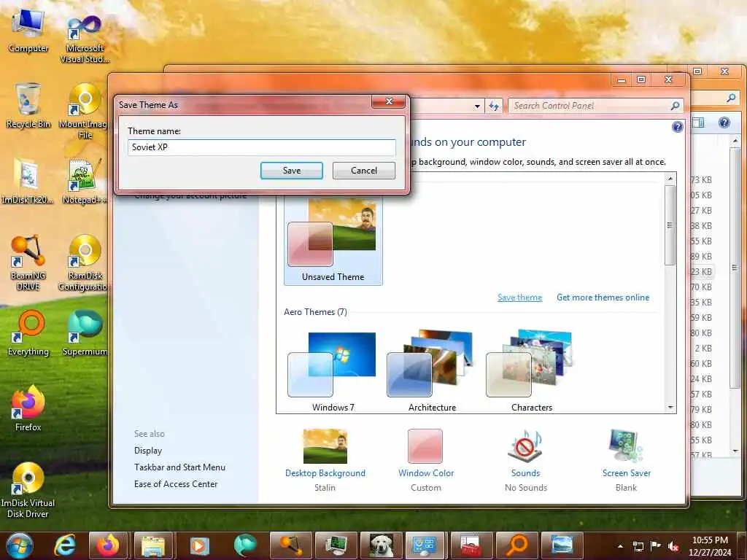747x560 pixels.
Task: Open the Everything search taskbar icon
Action: 516,545
